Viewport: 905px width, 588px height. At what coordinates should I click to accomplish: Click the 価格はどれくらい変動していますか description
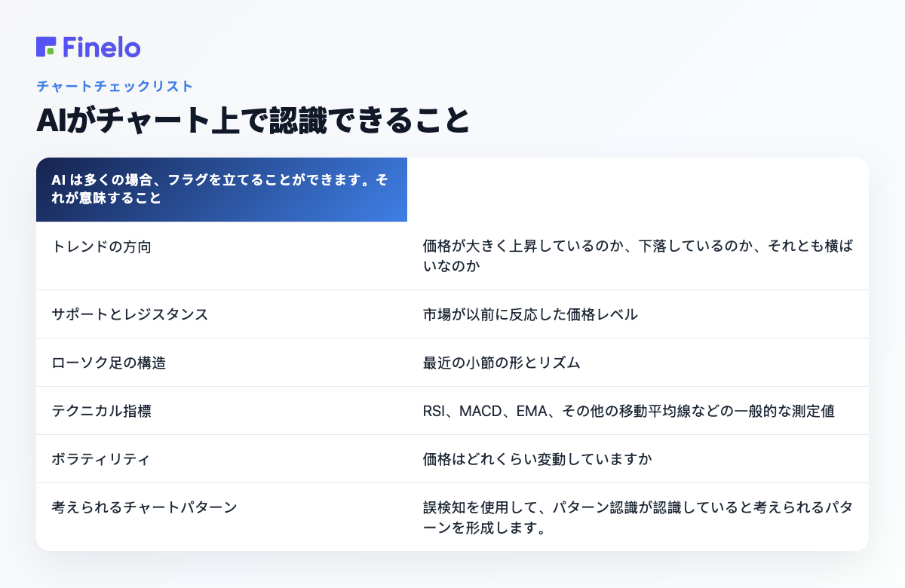pos(537,459)
